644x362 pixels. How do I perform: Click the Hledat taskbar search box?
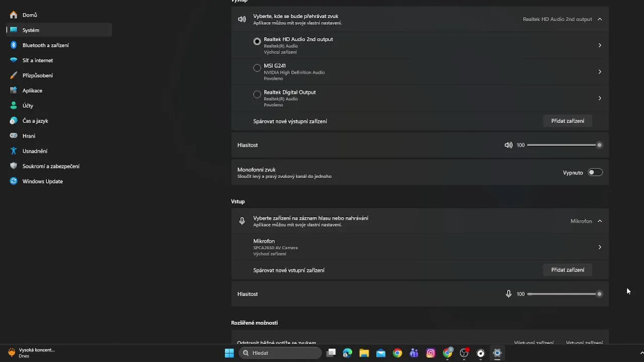[x=280, y=353]
